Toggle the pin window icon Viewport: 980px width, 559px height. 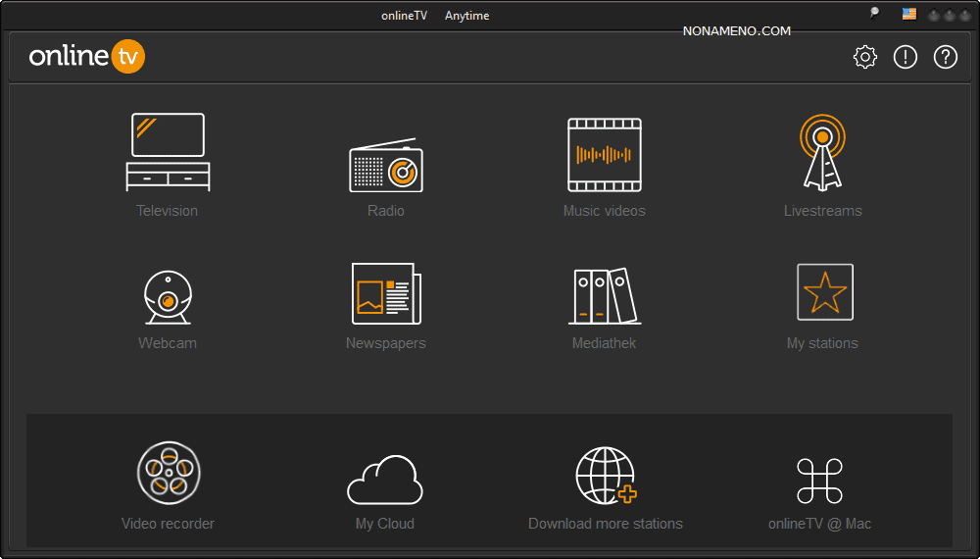pos(874,14)
